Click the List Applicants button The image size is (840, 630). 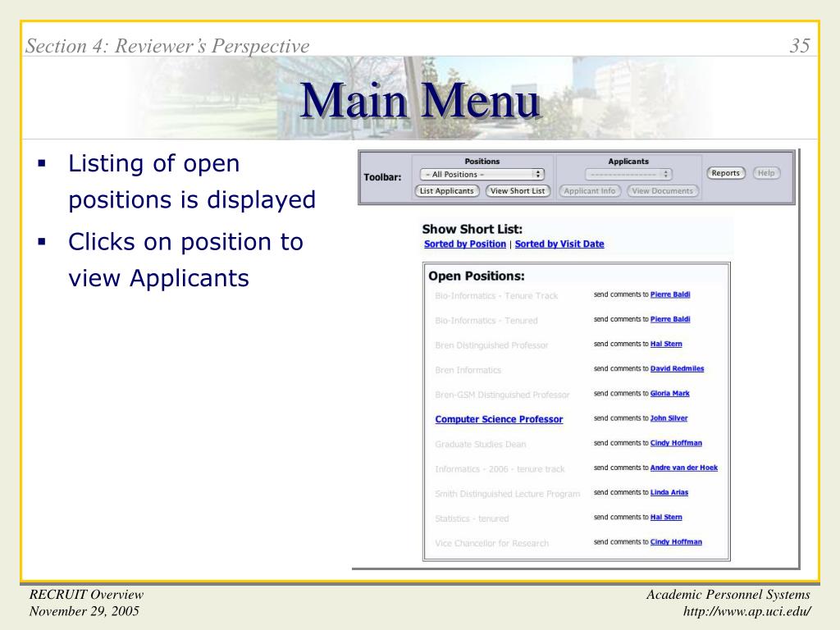click(x=447, y=190)
